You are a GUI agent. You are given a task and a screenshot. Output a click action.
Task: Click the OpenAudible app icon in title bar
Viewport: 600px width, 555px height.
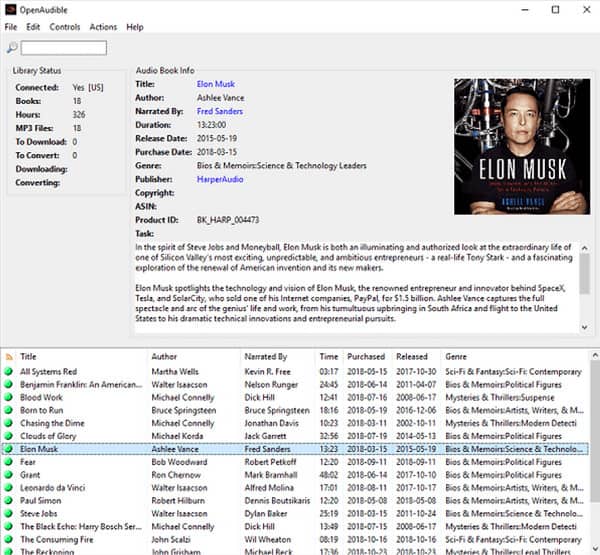coord(10,10)
